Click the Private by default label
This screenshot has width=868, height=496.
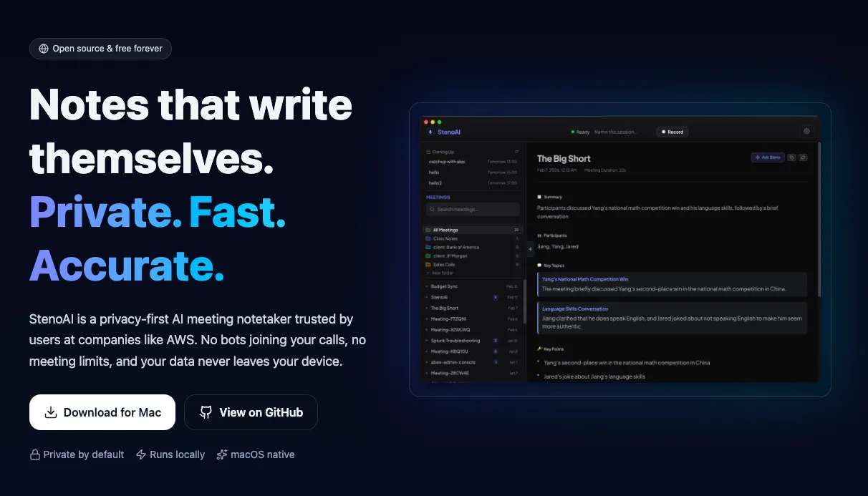click(84, 454)
